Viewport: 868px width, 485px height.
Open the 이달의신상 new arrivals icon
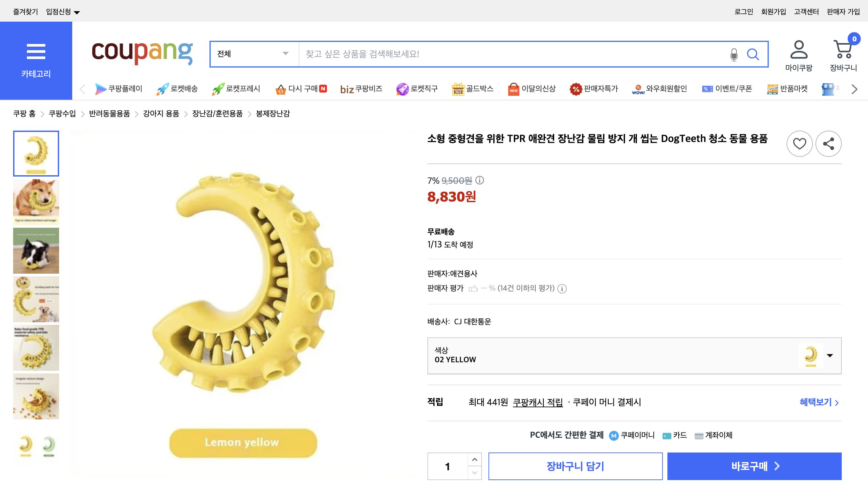pos(513,89)
